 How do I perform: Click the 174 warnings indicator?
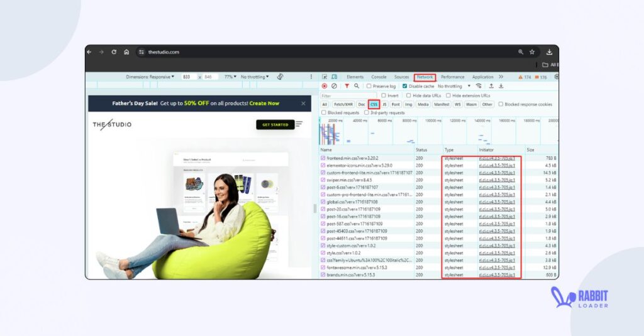pyautogui.click(x=525, y=77)
